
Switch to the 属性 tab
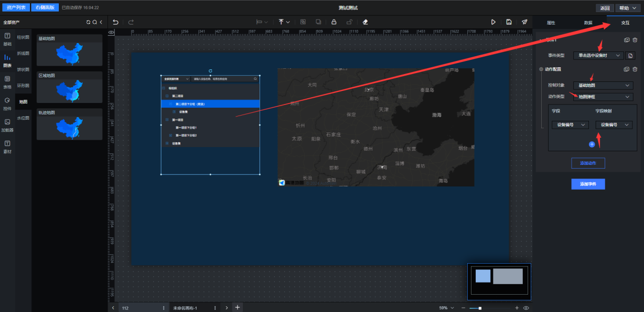(551, 23)
